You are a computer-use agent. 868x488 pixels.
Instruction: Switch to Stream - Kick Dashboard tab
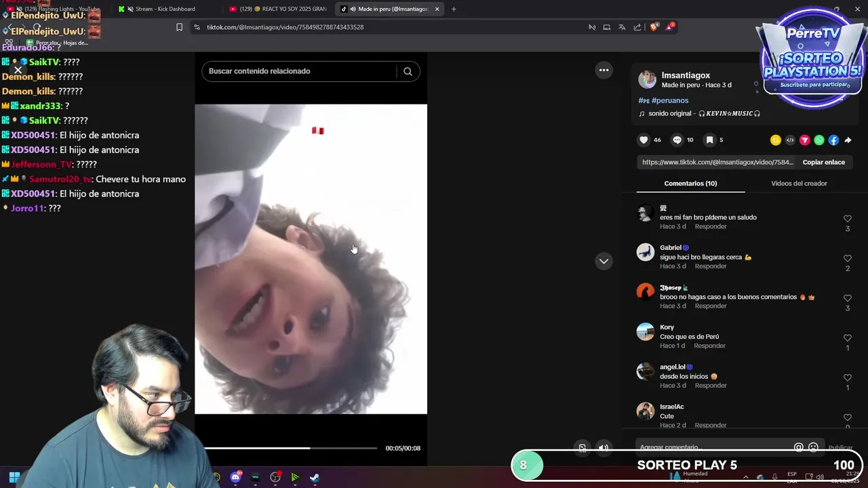point(165,9)
